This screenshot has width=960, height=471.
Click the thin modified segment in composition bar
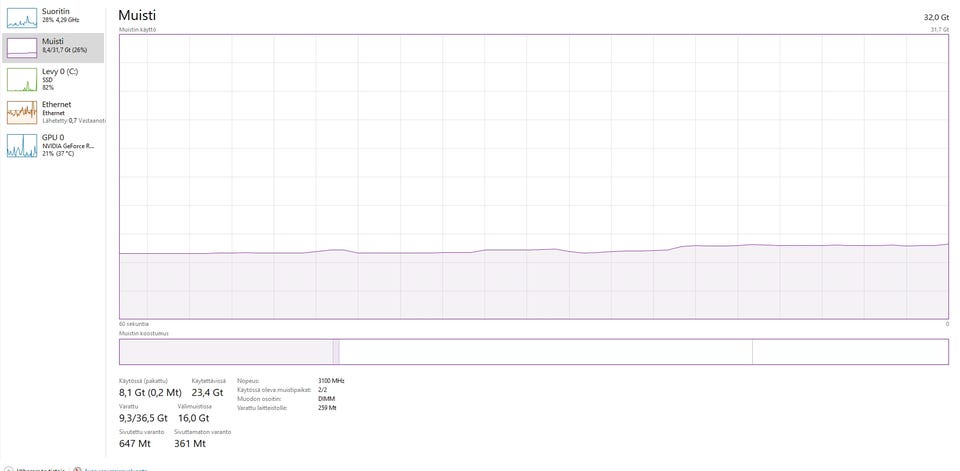(336, 352)
